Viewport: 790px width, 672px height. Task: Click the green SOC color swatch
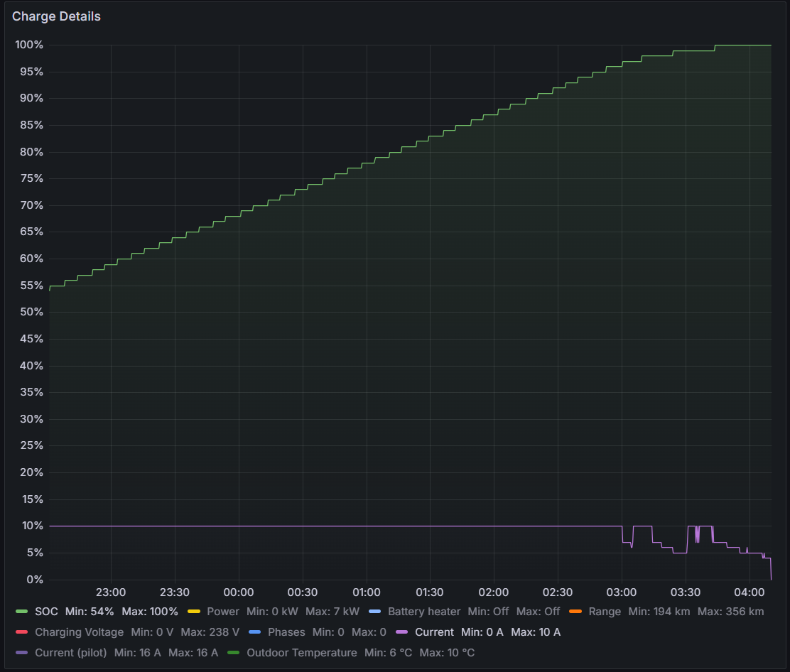(x=21, y=612)
